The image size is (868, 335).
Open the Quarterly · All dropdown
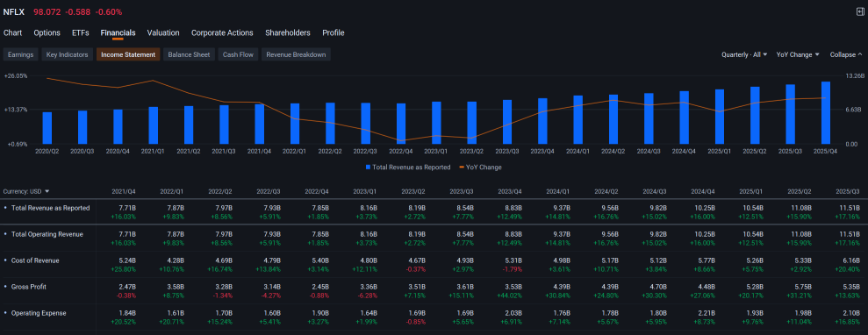744,54
